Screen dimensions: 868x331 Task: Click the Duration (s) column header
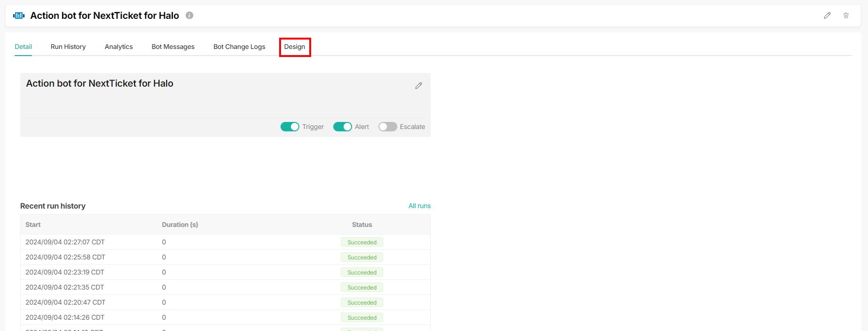(180, 225)
